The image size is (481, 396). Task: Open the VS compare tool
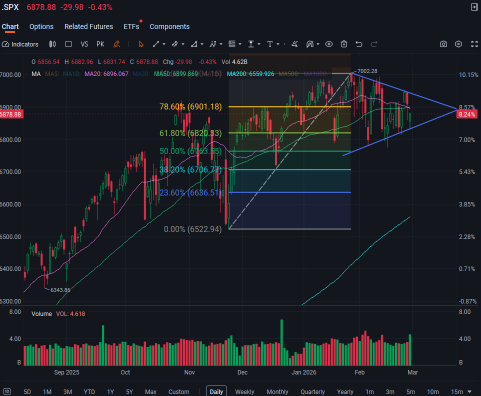(84, 44)
